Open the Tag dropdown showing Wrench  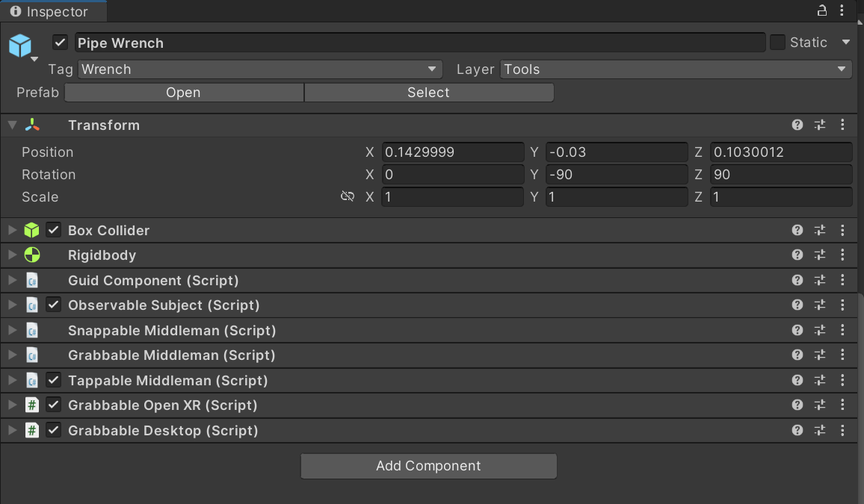259,69
